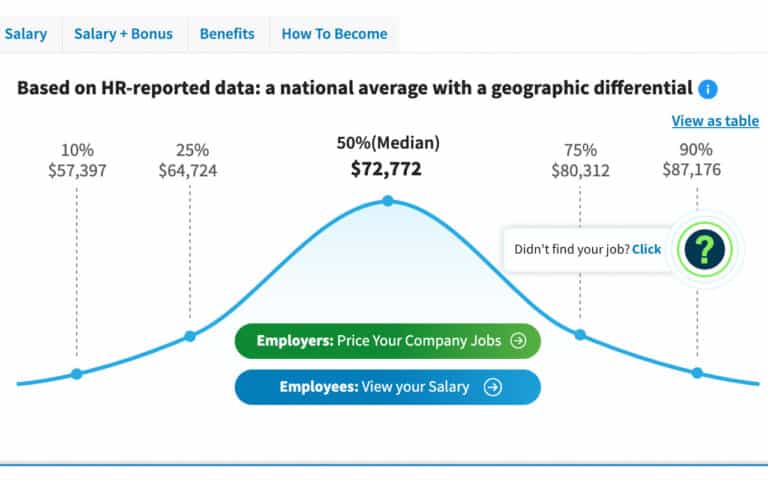
Task: Follow the Click link for missing job
Action: 646,249
